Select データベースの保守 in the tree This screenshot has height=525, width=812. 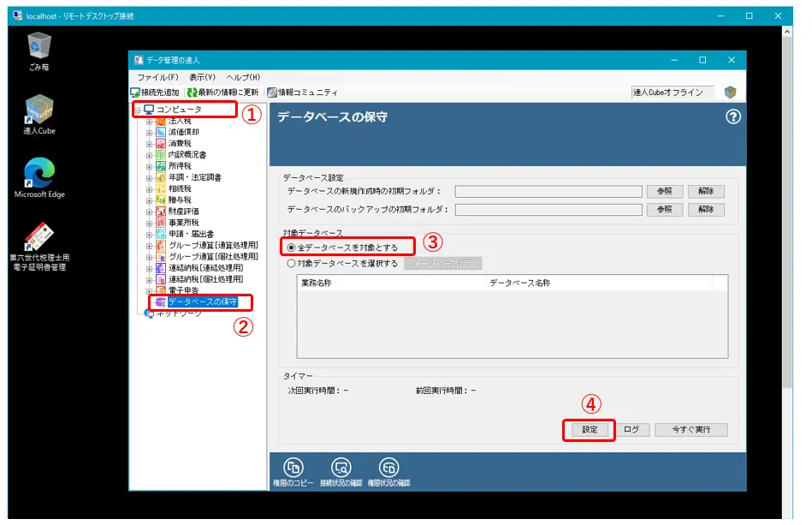[202, 301]
